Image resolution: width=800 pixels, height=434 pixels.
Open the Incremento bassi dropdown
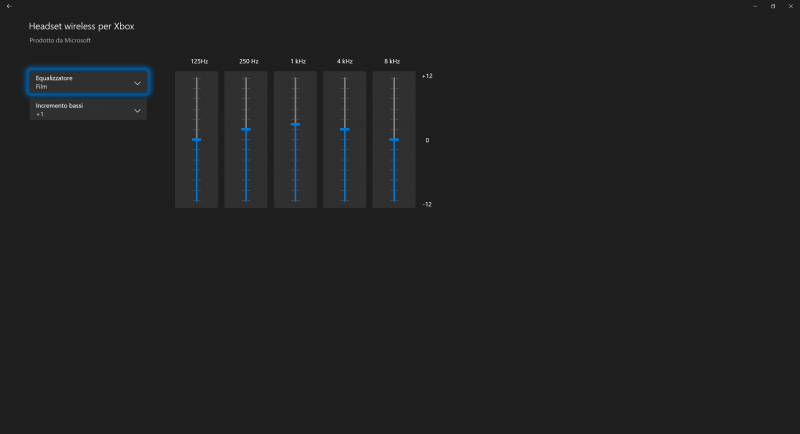pos(88,110)
